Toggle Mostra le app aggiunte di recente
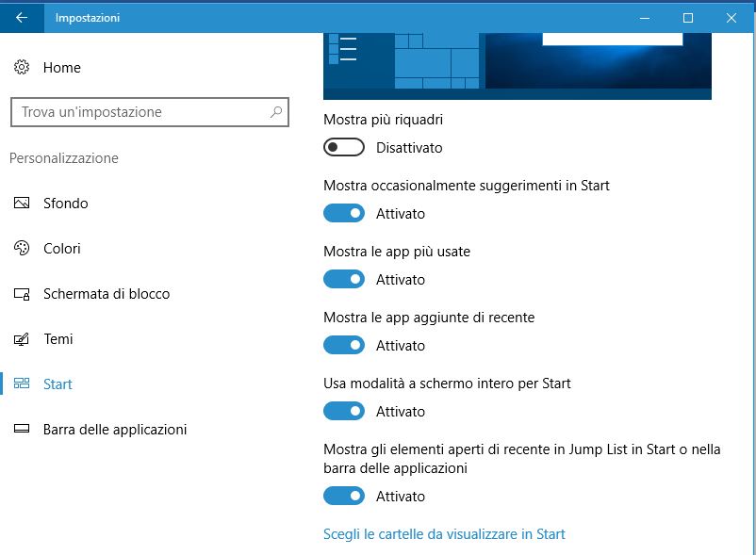Image resolution: width=756 pixels, height=555 pixels. [344, 346]
